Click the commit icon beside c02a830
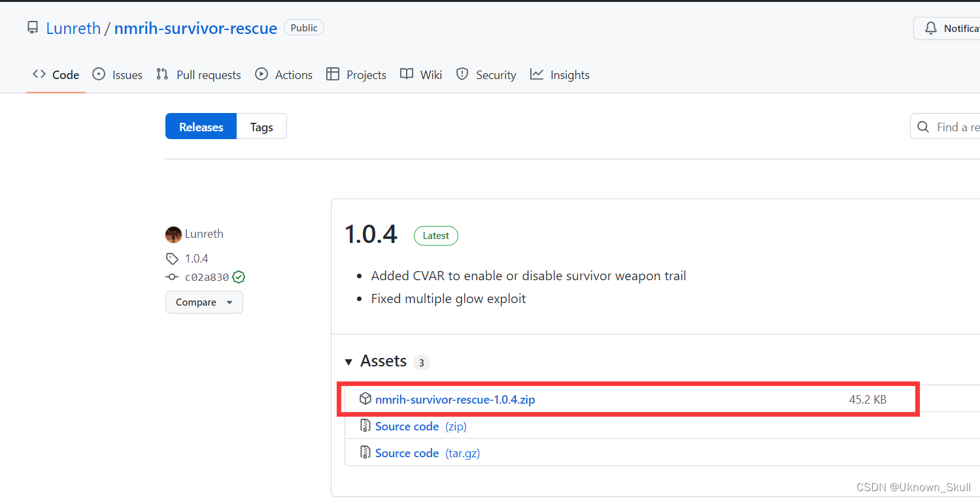 pos(172,277)
